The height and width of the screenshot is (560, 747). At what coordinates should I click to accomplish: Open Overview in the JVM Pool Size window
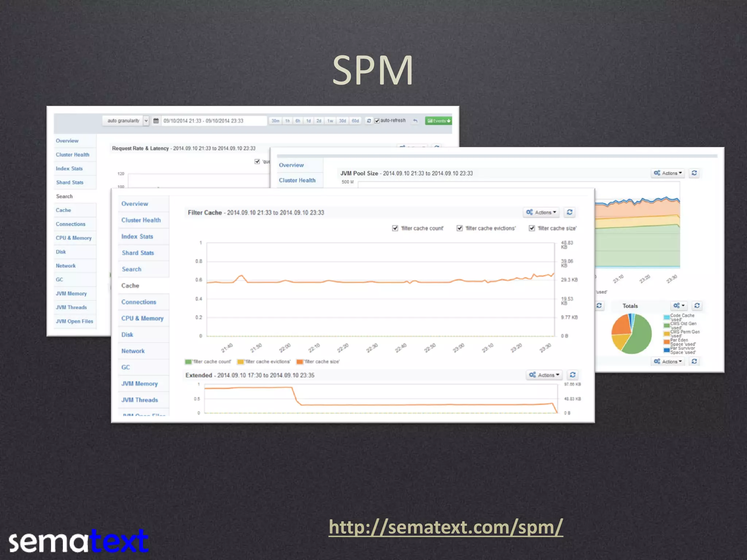click(x=291, y=165)
